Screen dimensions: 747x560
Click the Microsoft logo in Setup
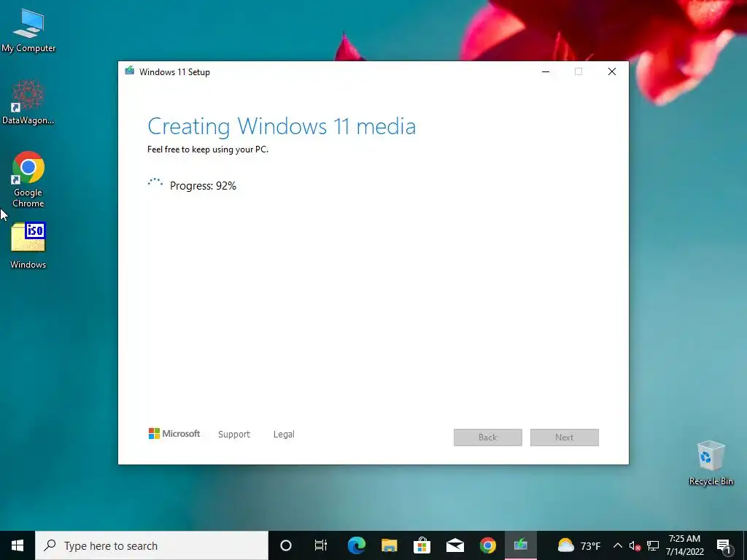pyautogui.click(x=174, y=434)
